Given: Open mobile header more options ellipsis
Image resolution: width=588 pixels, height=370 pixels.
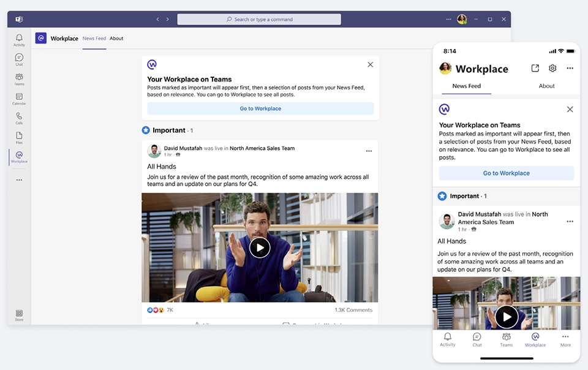Looking at the screenshot, I should click(x=570, y=68).
